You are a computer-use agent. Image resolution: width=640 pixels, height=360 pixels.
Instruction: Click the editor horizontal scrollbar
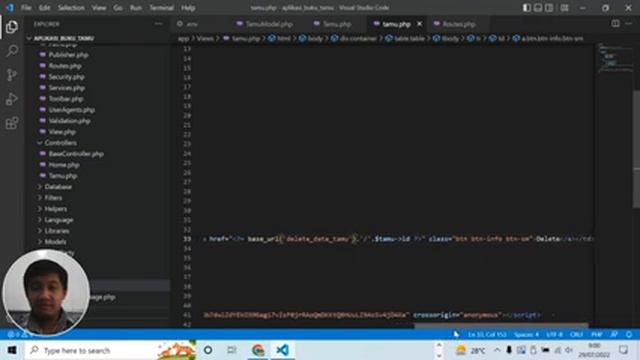[x=501, y=325]
